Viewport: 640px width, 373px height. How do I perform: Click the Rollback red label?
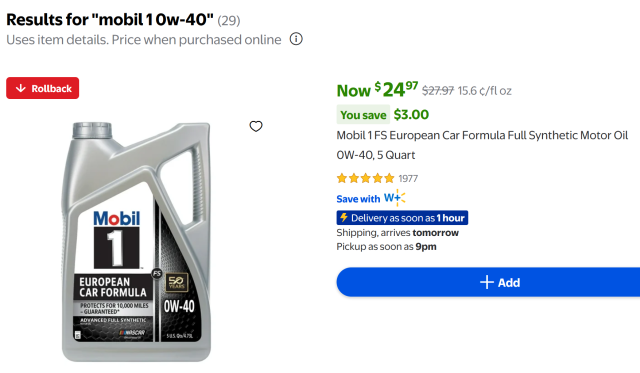click(x=42, y=88)
